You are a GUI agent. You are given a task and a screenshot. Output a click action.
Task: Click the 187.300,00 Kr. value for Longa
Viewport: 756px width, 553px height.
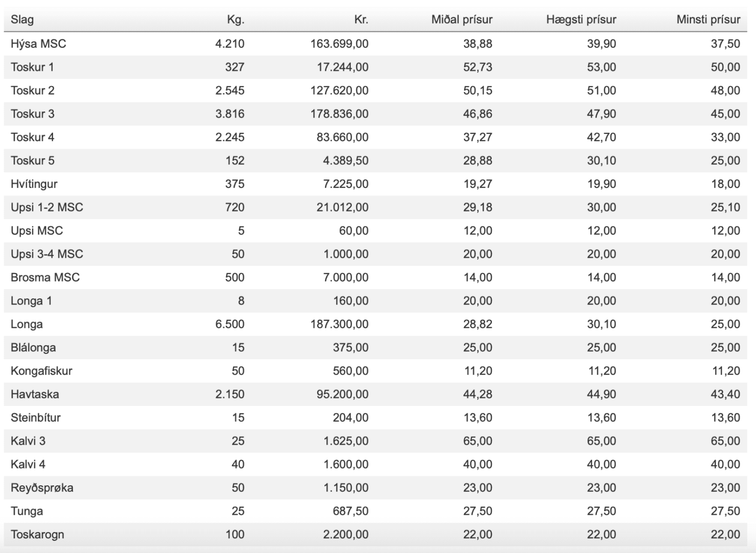[x=339, y=324]
